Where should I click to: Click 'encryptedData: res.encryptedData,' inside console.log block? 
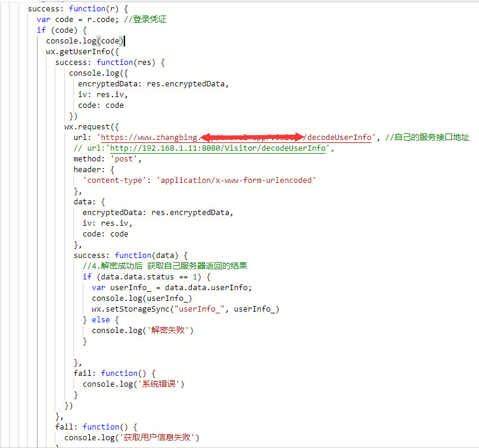point(153,84)
